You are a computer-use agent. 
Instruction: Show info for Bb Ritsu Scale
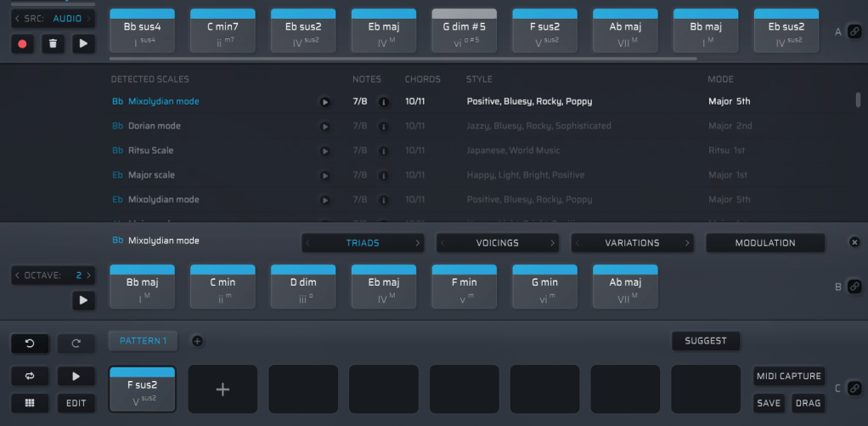click(x=383, y=151)
